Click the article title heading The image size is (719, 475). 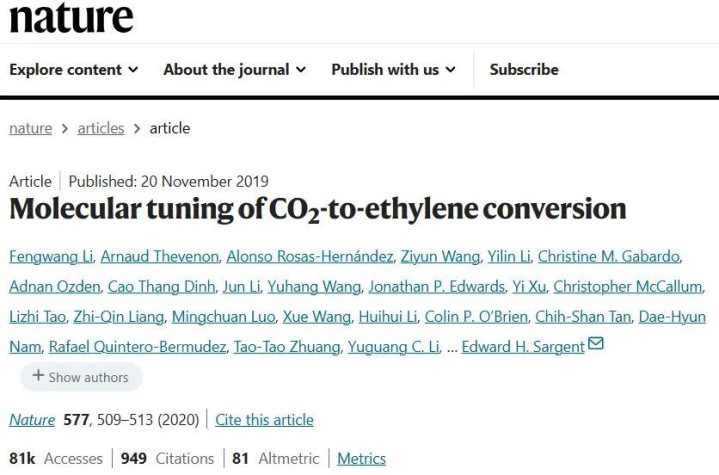318,209
